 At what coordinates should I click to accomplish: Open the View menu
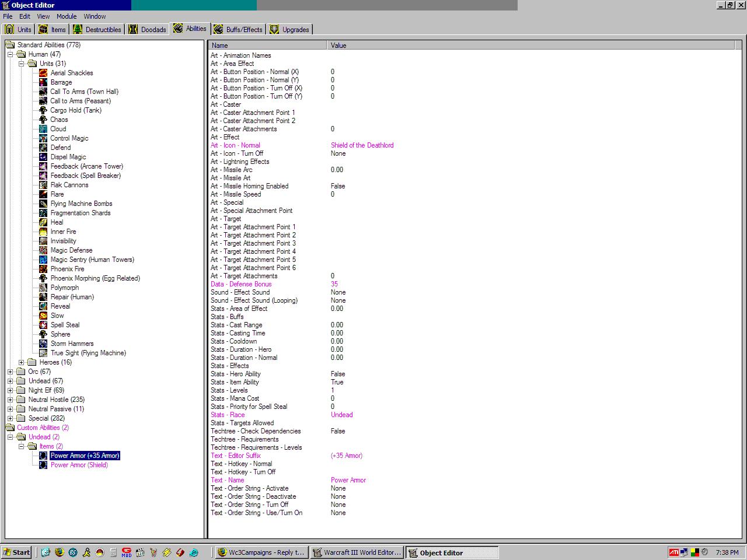coord(44,16)
